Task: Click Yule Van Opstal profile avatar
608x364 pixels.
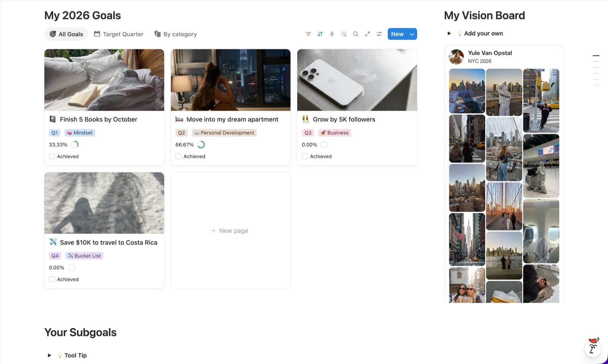Action: point(456,57)
